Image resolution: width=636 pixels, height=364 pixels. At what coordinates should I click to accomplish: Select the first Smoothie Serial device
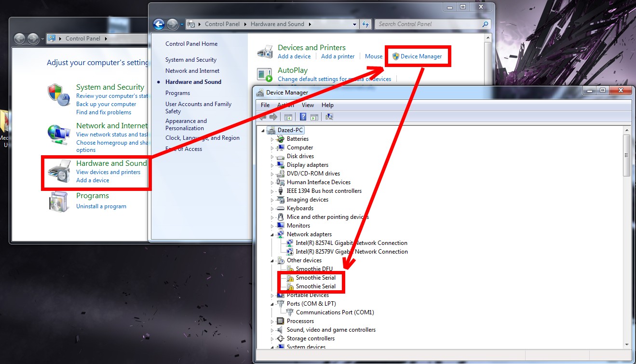[x=315, y=278]
